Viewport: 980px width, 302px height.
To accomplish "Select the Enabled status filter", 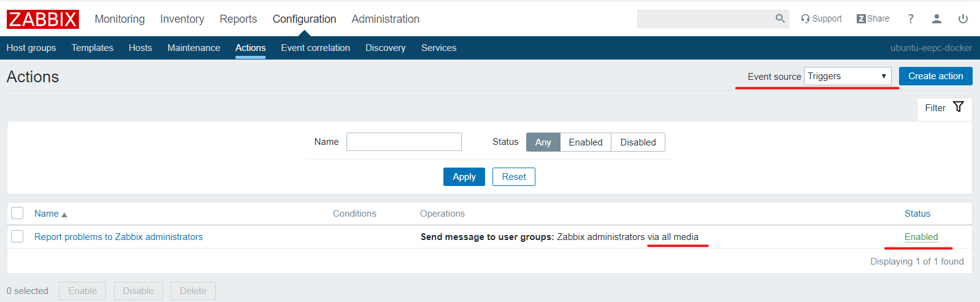I will point(585,142).
